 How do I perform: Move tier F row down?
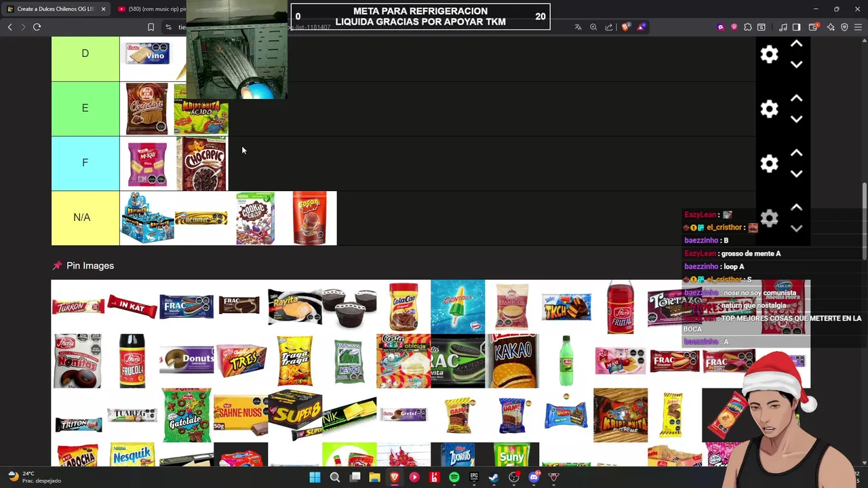[797, 174]
